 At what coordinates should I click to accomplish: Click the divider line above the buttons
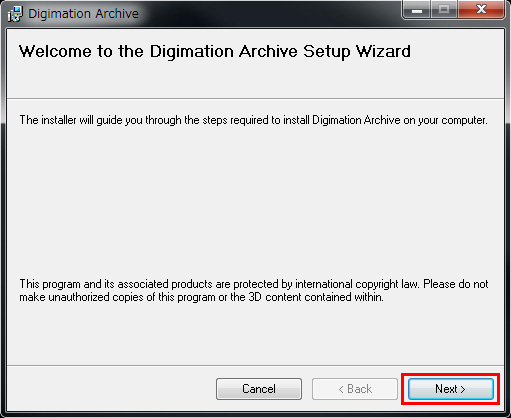point(255,365)
